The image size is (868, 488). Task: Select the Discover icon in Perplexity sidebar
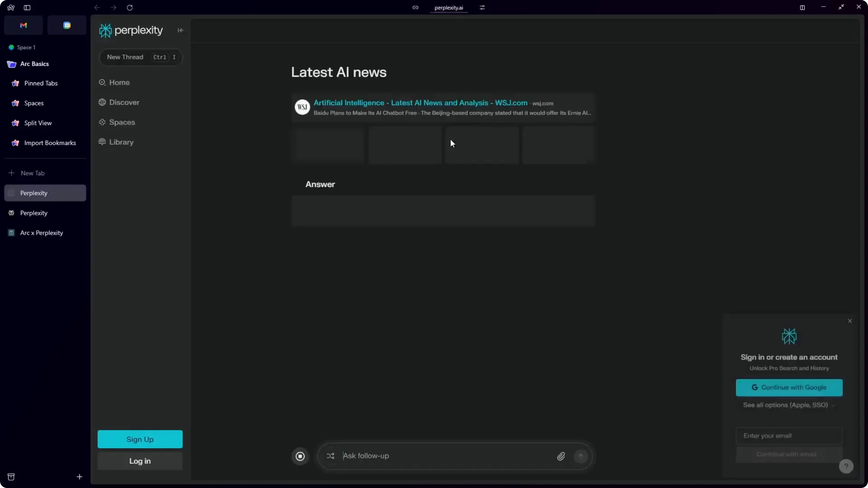(x=102, y=103)
